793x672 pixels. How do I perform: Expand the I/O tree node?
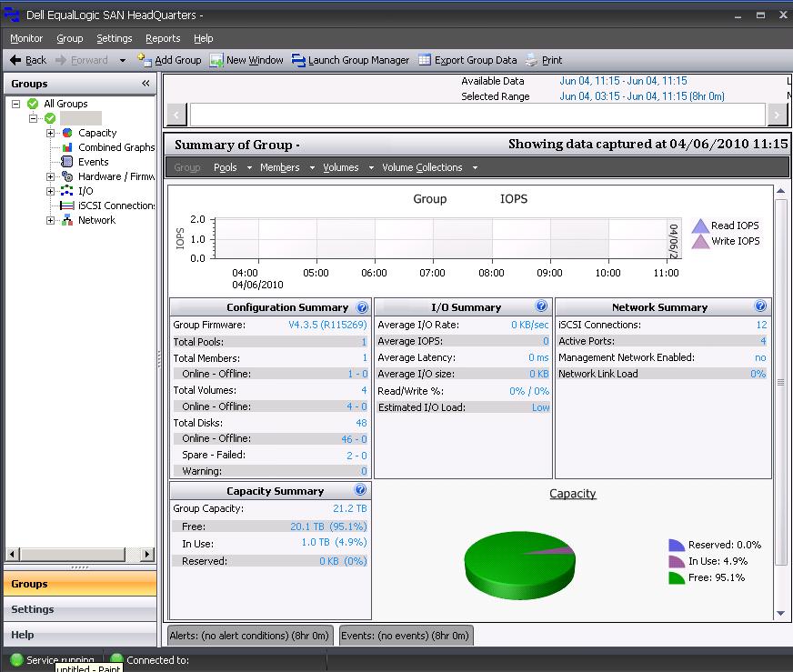[x=50, y=191]
